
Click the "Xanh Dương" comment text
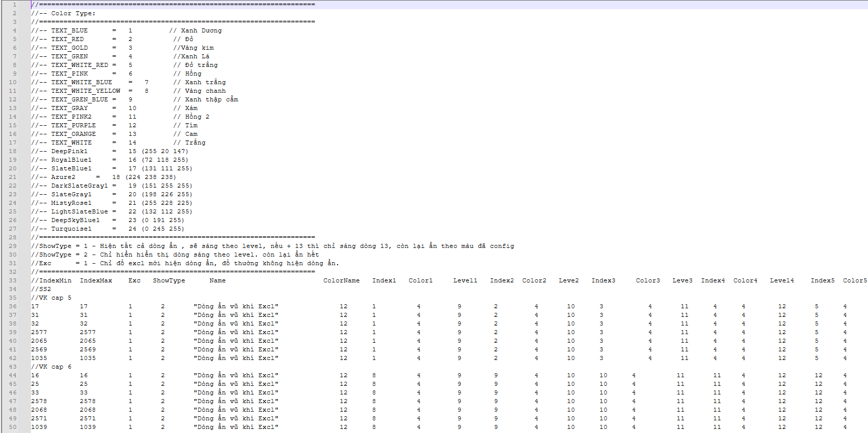(x=201, y=30)
